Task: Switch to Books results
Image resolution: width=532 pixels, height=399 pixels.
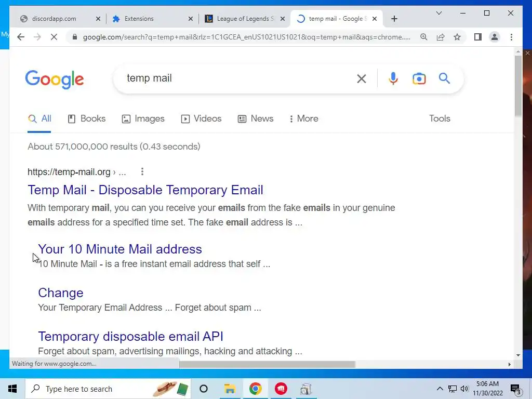Action: point(87,119)
